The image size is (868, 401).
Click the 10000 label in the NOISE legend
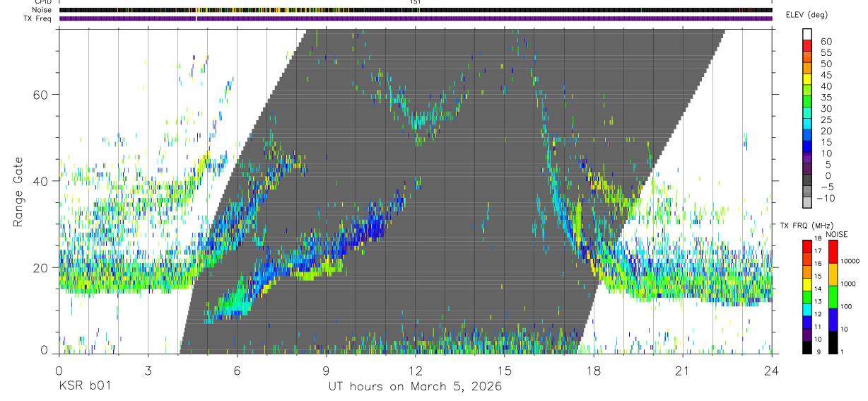point(850,261)
